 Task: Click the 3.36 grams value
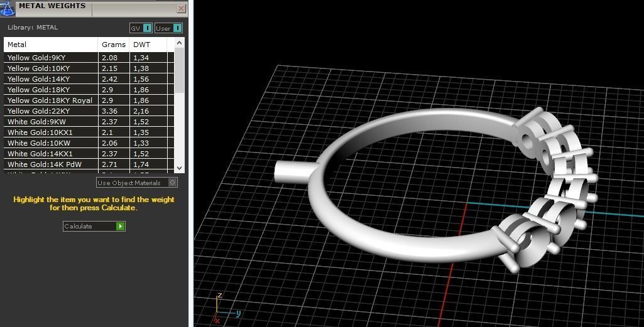pyautogui.click(x=110, y=111)
